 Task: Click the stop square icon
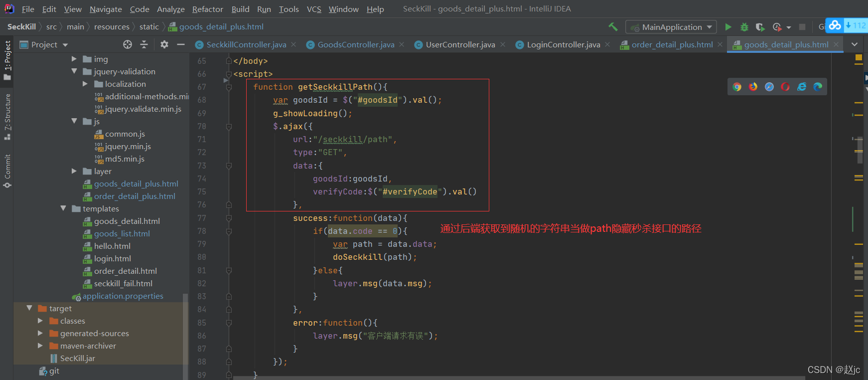click(802, 27)
